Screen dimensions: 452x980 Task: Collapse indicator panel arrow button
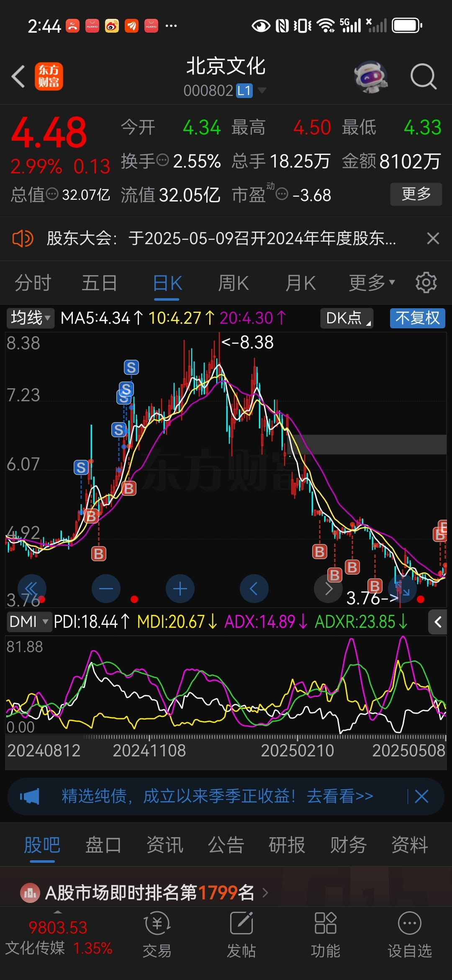[438, 622]
